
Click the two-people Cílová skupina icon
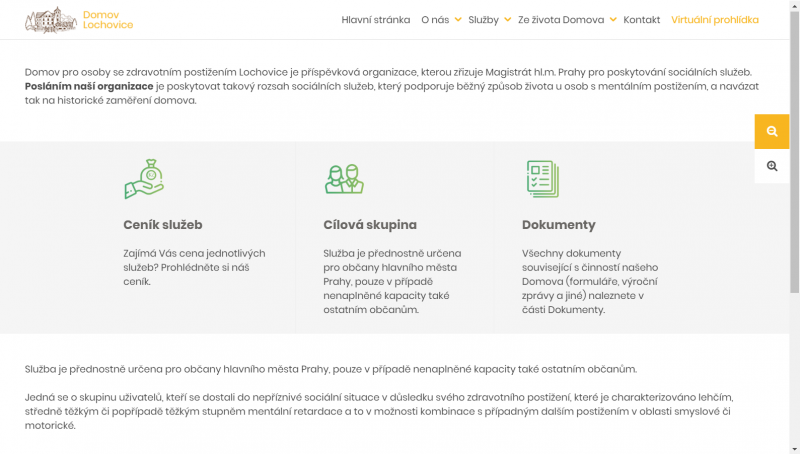[344, 179]
